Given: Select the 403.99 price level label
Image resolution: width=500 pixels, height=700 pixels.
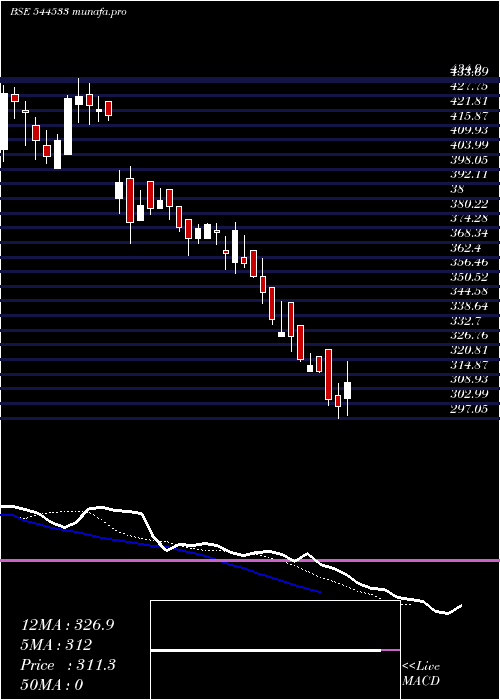Looking at the screenshot, I should click(x=469, y=145).
